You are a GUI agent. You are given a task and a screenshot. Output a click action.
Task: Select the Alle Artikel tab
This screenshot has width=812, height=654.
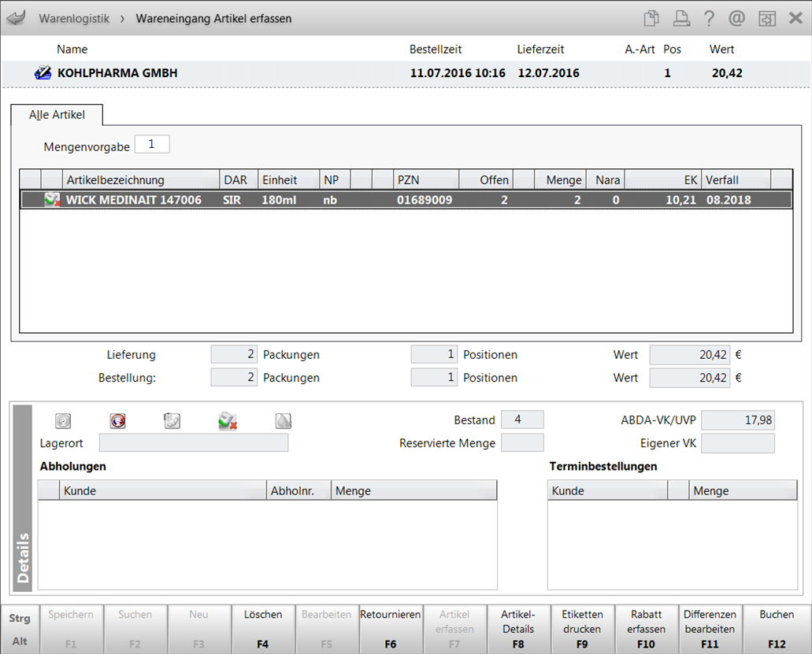tap(57, 115)
